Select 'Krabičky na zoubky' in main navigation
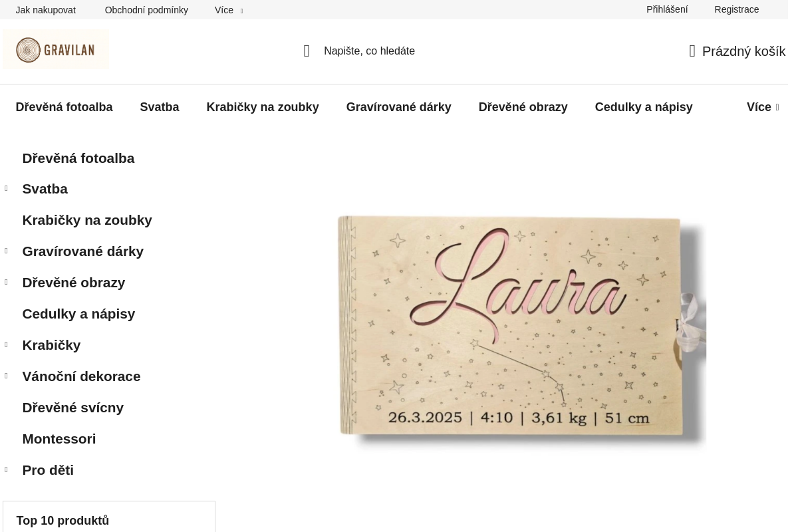Viewport: 798px width, 532px height. point(263,107)
